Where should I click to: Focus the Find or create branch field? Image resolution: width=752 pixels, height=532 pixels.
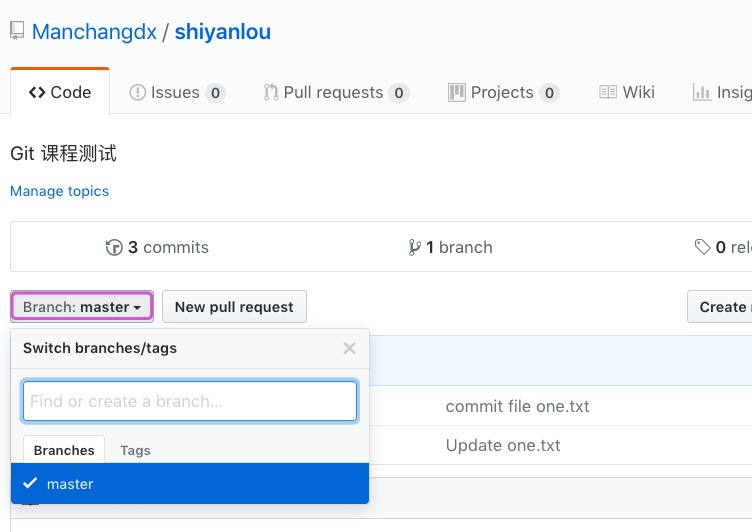(x=190, y=401)
